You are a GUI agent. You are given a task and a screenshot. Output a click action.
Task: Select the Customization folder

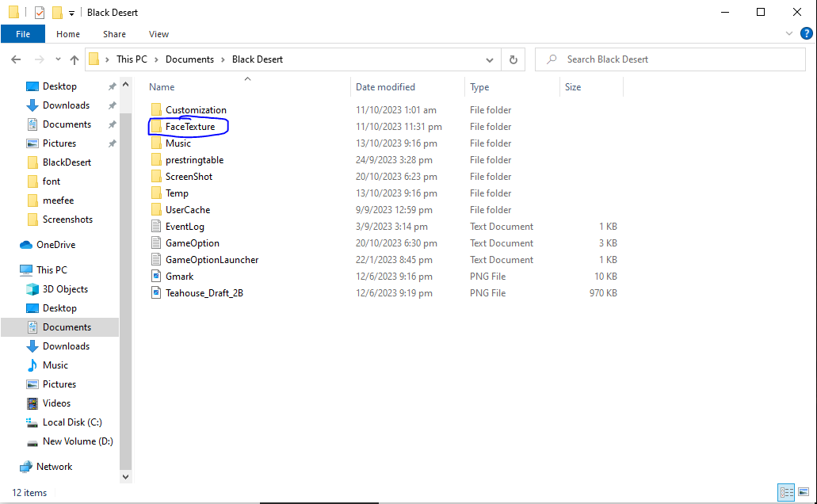pyautogui.click(x=189, y=110)
